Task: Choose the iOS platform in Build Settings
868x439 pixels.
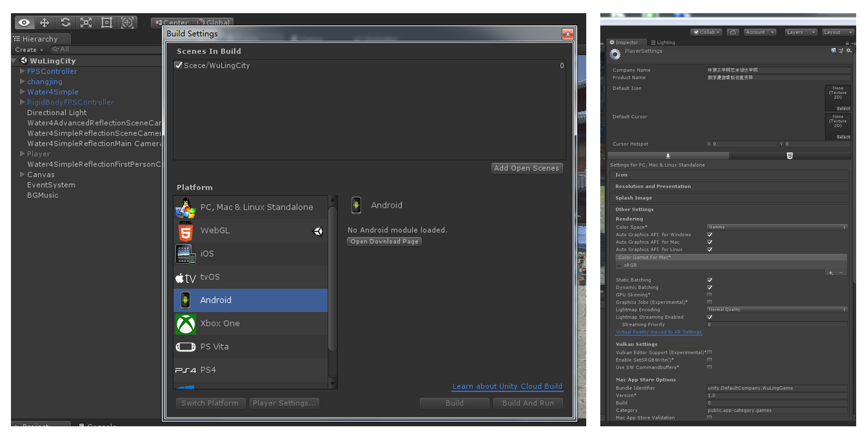Action: tap(251, 254)
